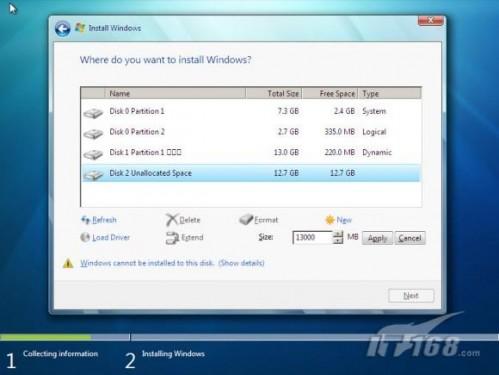Click the Windows flag icon in title bar
Viewport: 499px width, 375px height.
[80, 27]
